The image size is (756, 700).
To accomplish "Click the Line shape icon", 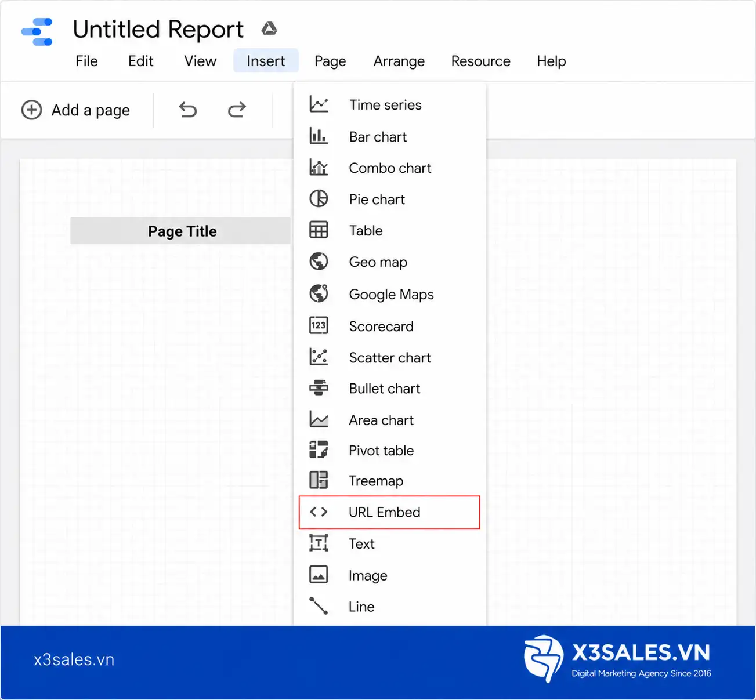I will pos(319,606).
